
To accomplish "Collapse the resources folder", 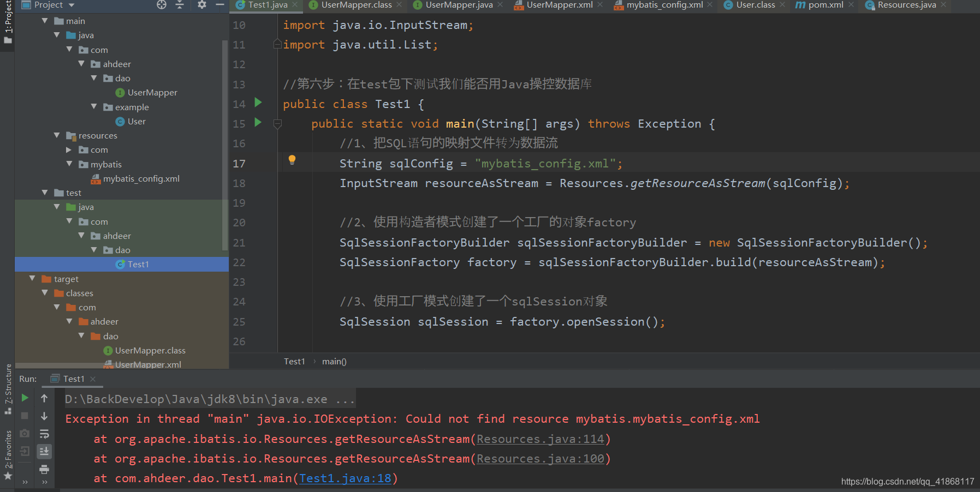I will [57, 135].
